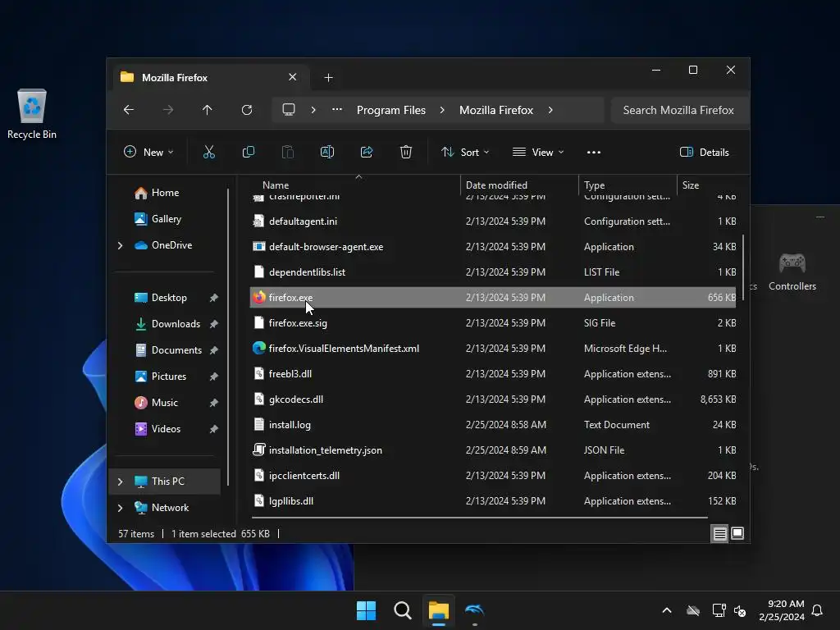This screenshot has width=840, height=630.
Task: Click the PC monitor icon in address bar
Action: tap(289, 109)
